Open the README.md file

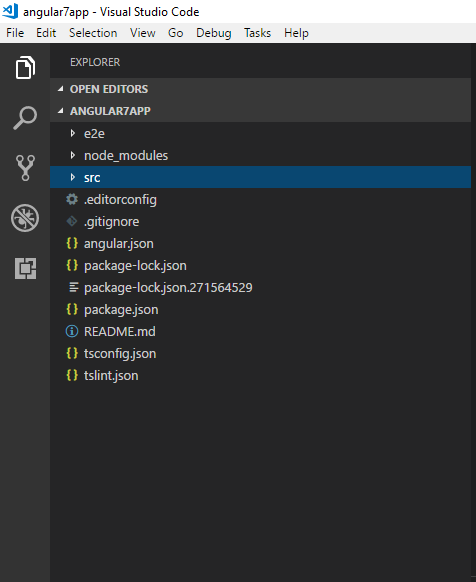click(120, 331)
